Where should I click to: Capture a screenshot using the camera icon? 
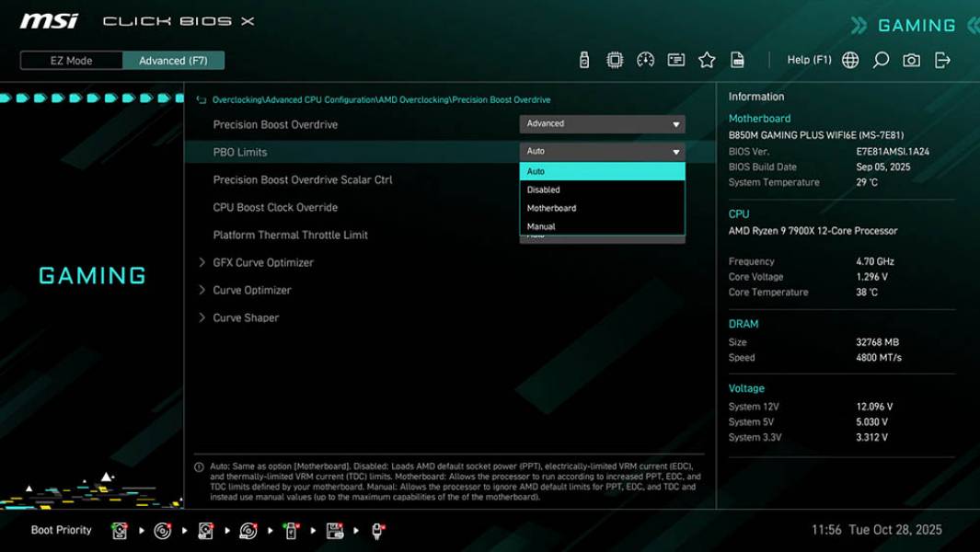click(909, 59)
